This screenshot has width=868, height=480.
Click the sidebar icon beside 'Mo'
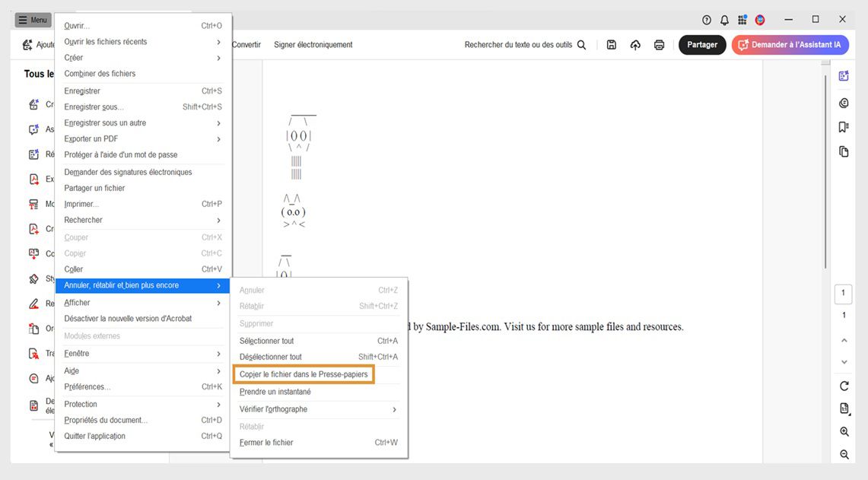[x=33, y=204]
